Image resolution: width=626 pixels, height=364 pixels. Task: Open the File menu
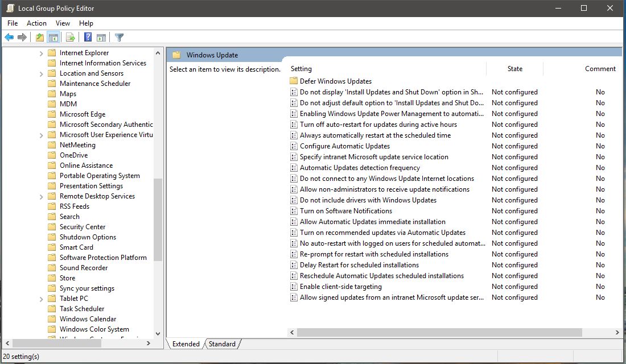13,23
